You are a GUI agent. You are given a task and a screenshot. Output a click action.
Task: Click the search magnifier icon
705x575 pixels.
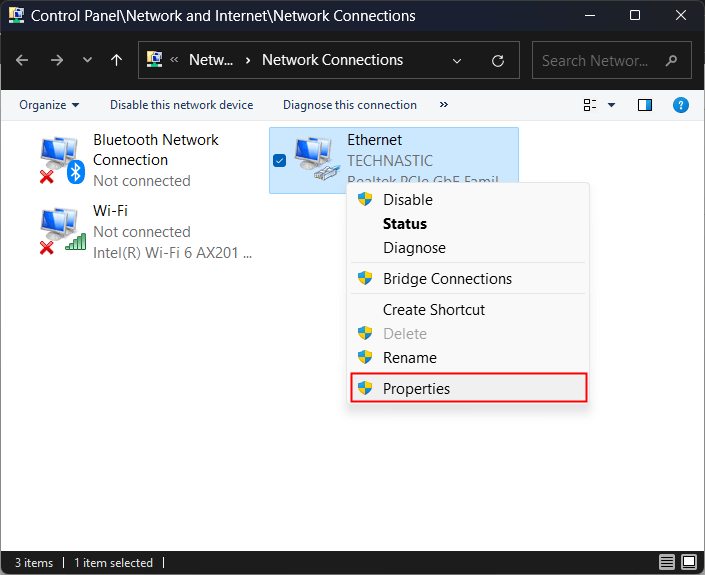671,60
